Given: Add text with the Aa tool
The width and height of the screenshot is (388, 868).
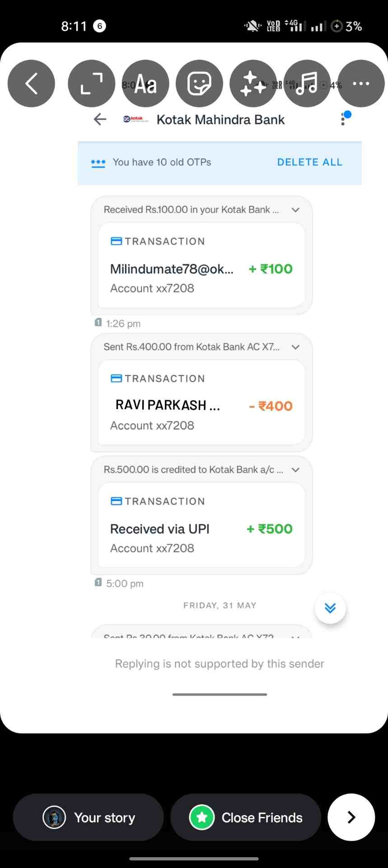Looking at the screenshot, I should 145,84.
